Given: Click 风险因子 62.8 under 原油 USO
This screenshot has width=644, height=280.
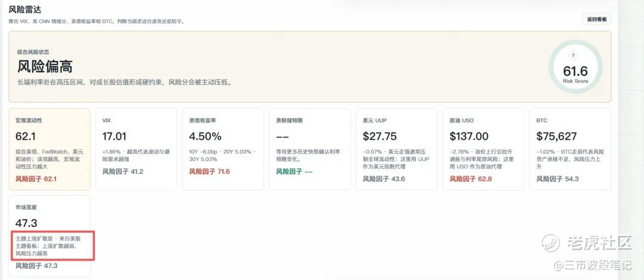Looking at the screenshot, I should click(470, 179).
